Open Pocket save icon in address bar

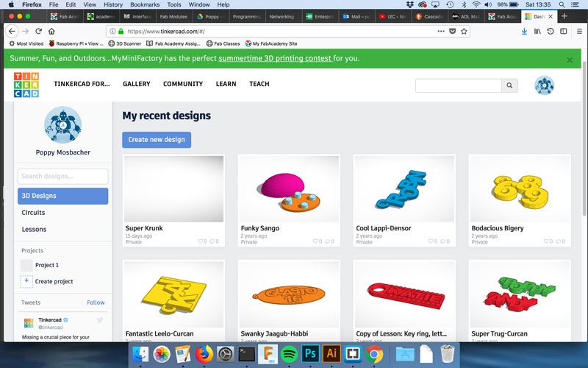tap(452, 31)
